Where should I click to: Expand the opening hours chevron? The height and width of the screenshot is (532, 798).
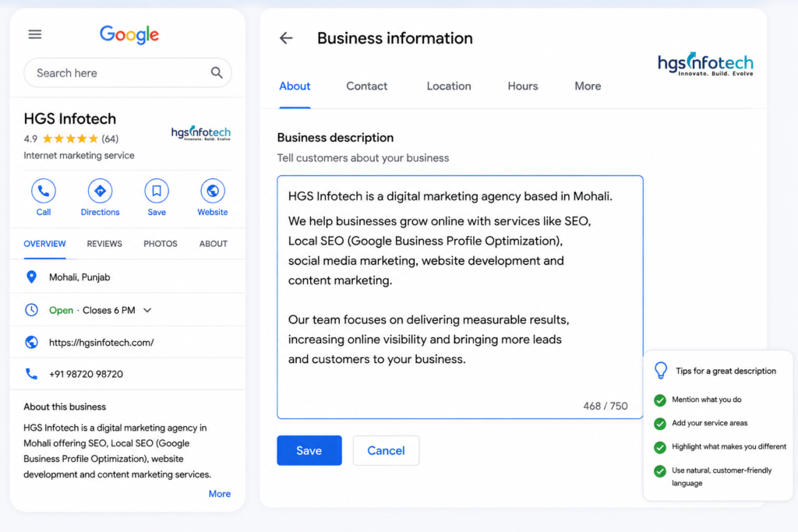[147, 310]
